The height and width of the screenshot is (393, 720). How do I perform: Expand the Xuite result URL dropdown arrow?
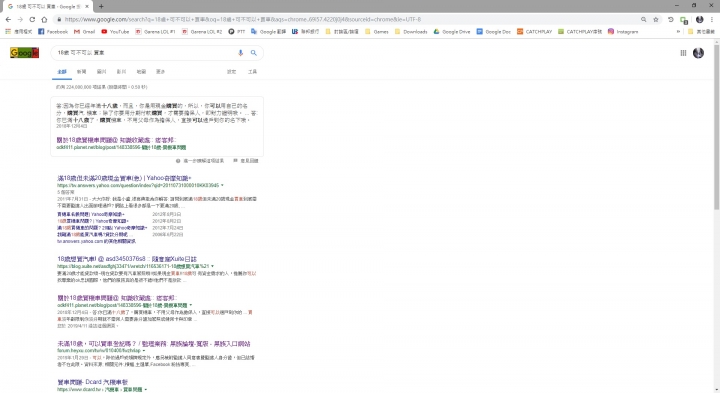[x=212, y=266]
